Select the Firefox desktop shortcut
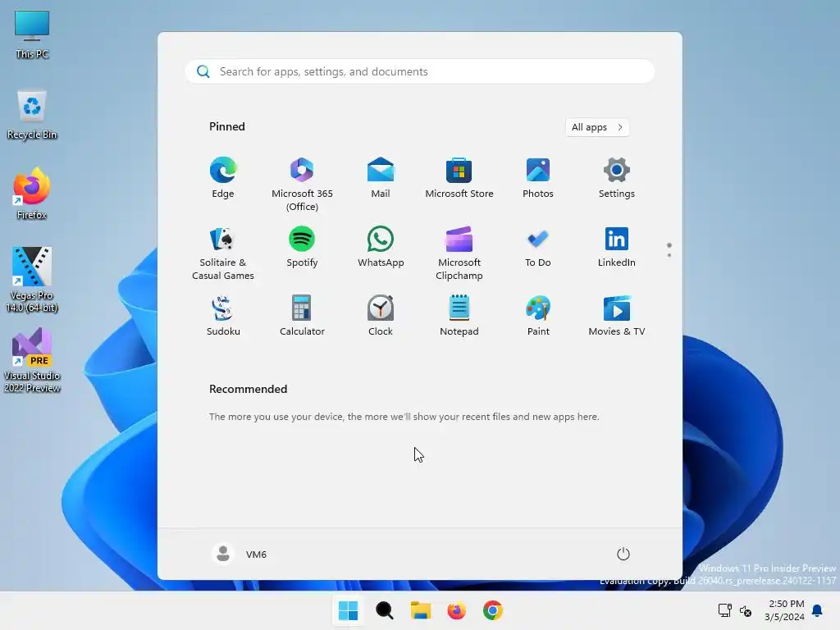840x630 pixels. pos(32,194)
